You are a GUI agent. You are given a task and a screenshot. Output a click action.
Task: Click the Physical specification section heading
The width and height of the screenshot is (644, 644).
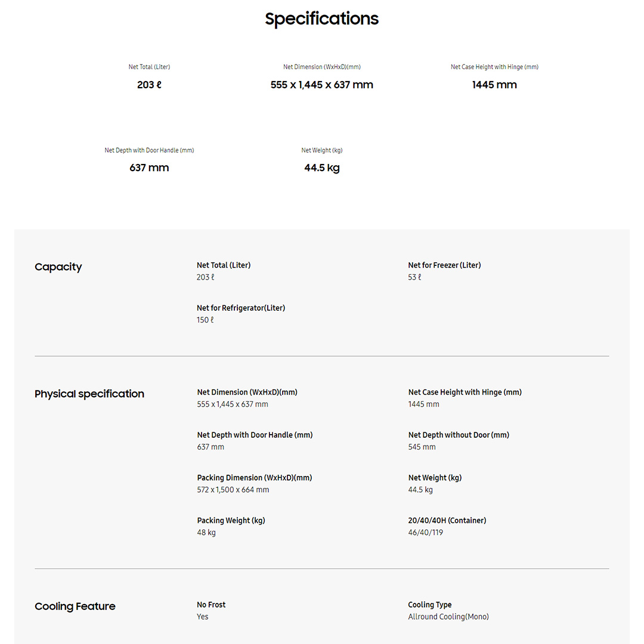click(89, 394)
